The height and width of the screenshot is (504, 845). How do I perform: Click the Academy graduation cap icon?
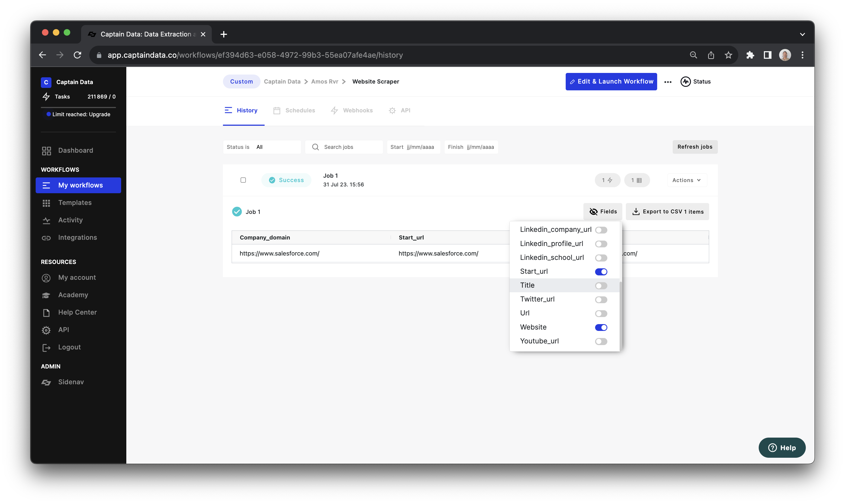46,295
